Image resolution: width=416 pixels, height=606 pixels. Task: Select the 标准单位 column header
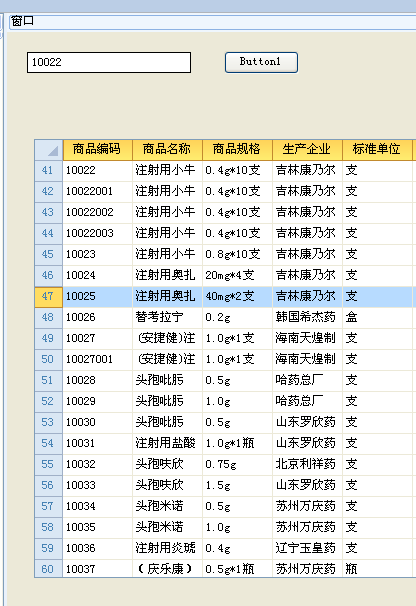tap(377, 150)
